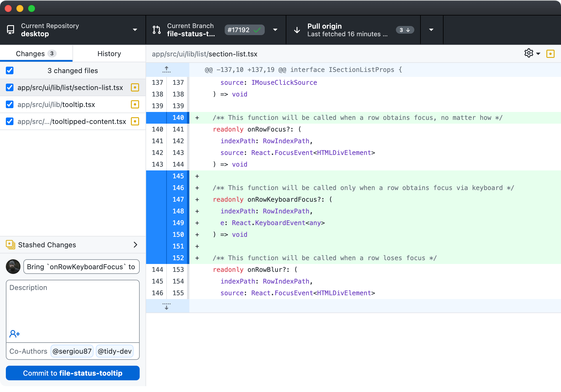Click the partial-change indicator next to tooltip.tsx
The width and height of the screenshot is (561, 392).
(x=135, y=104)
